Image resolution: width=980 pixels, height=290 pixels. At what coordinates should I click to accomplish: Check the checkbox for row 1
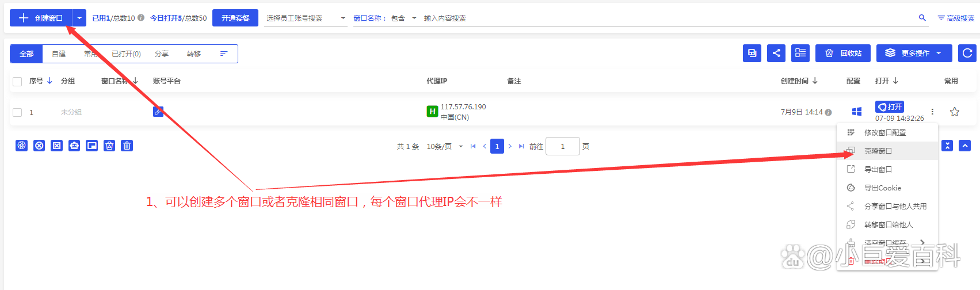[x=17, y=112]
